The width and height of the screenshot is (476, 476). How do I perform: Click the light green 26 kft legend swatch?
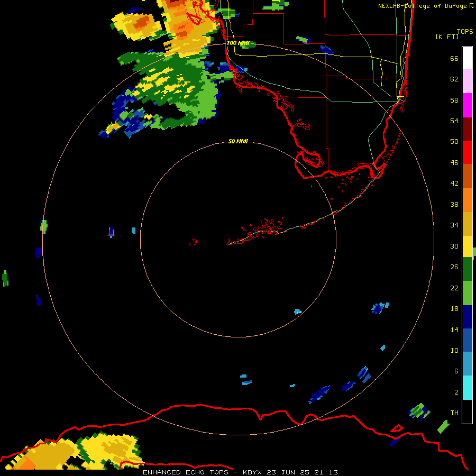pyautogui.click(x=467, y=293)
